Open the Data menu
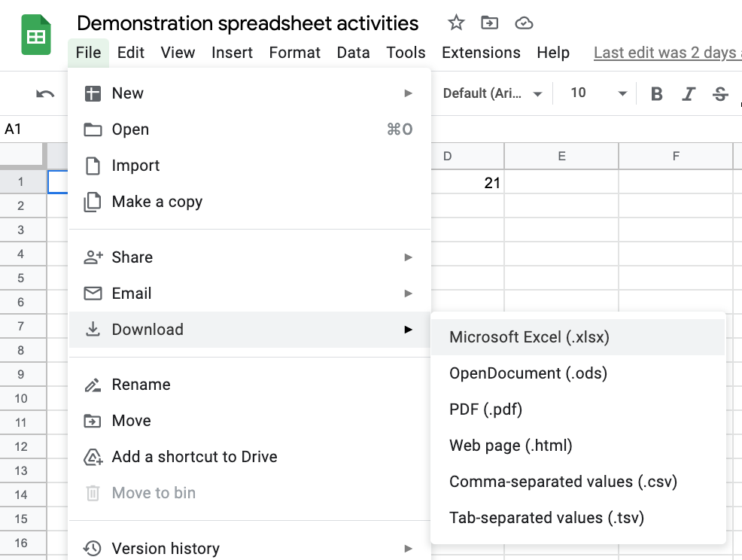 353,53
